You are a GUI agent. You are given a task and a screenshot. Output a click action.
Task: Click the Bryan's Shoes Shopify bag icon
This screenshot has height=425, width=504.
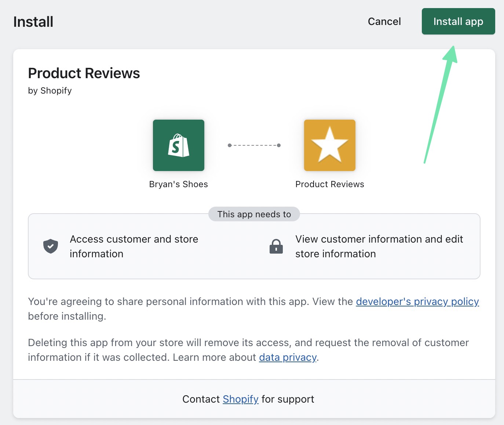[179, 145]
